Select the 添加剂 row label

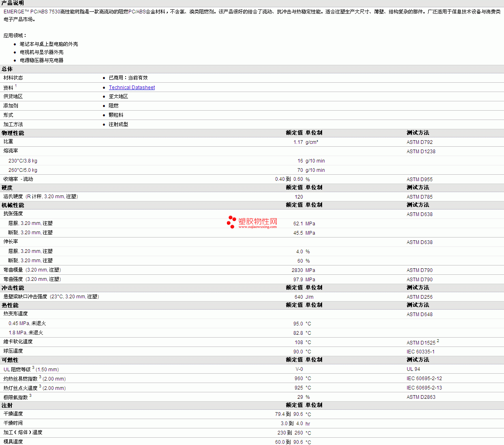[x=11, y=106]
